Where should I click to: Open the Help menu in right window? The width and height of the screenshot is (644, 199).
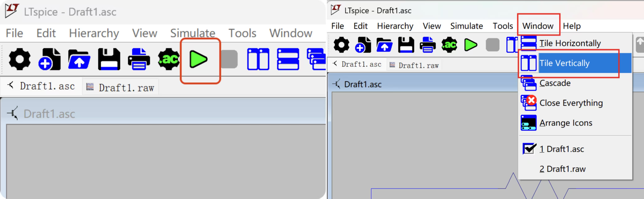tap(572, 26)
